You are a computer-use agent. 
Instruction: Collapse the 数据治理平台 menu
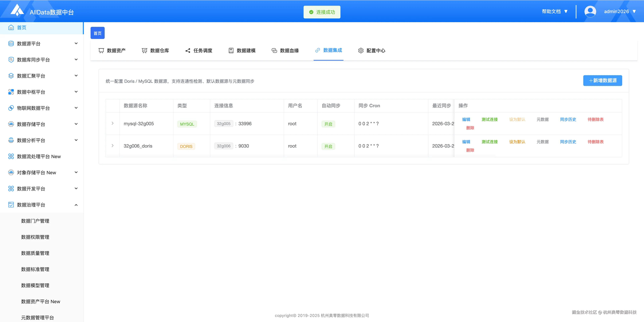click(x=76, y=205)
